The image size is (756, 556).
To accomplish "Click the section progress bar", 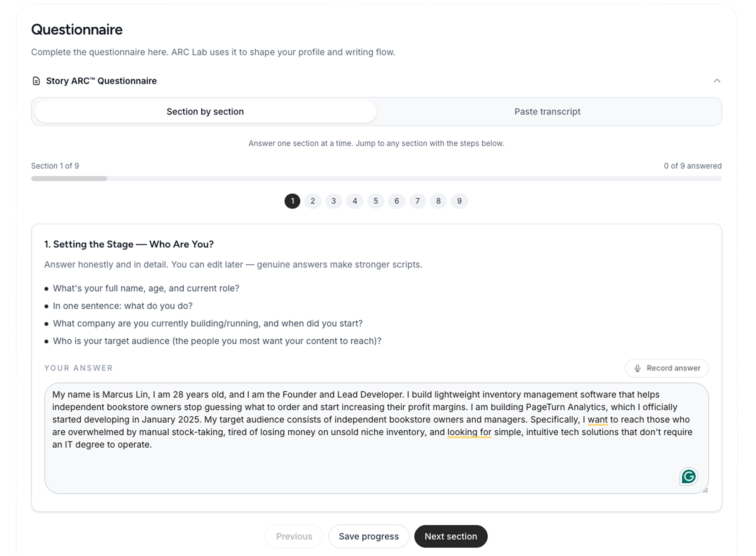I will [376, 179].
